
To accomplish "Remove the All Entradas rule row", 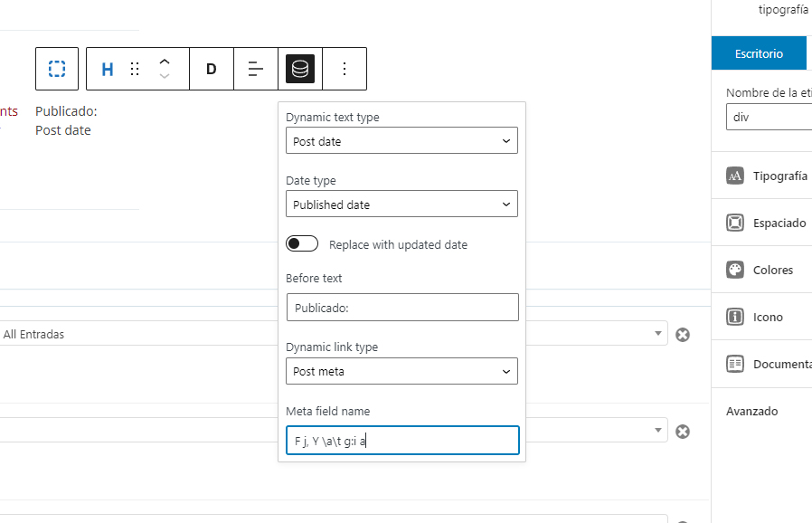I will 683,335.
